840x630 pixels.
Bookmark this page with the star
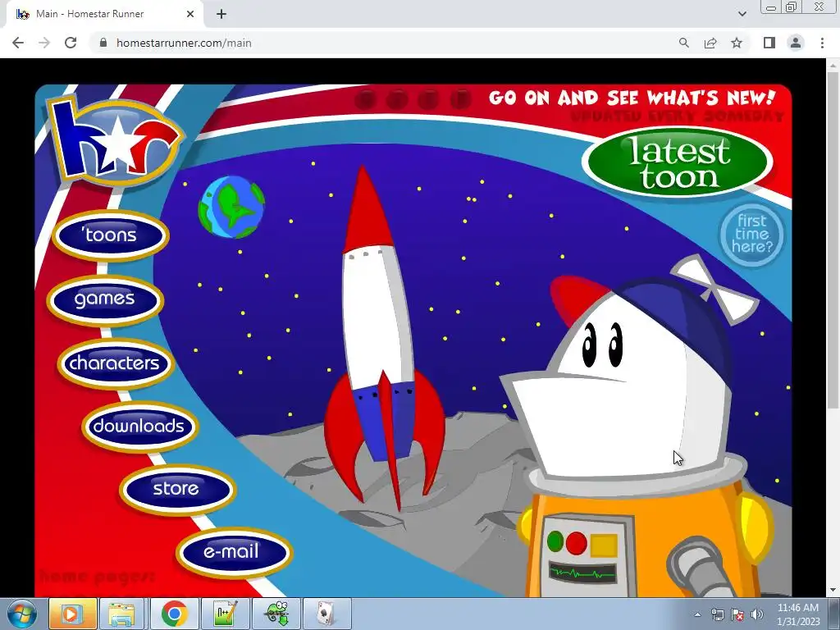click(737, 43)
